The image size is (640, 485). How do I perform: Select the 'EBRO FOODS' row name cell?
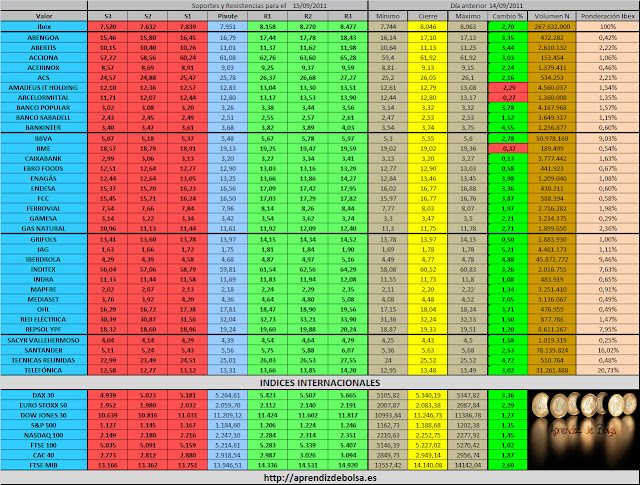coord(44,169)
